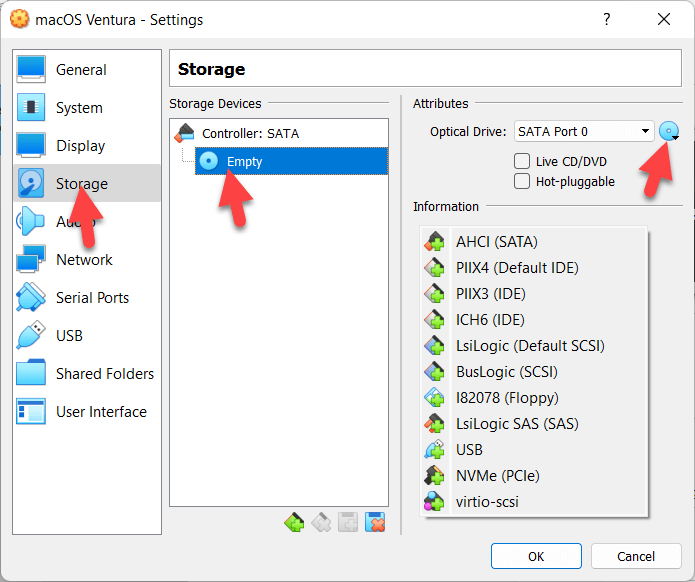Image resolution: width=695 pixels, height=582 pixels.
Task: Click the add controller icon
Action: pyautogui.click(x=293, y=521)
